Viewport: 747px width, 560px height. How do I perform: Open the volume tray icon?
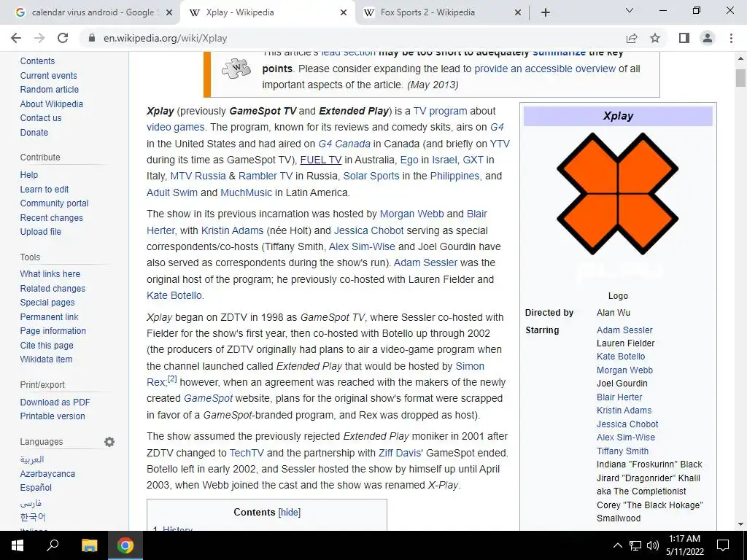tap(653, 545)
